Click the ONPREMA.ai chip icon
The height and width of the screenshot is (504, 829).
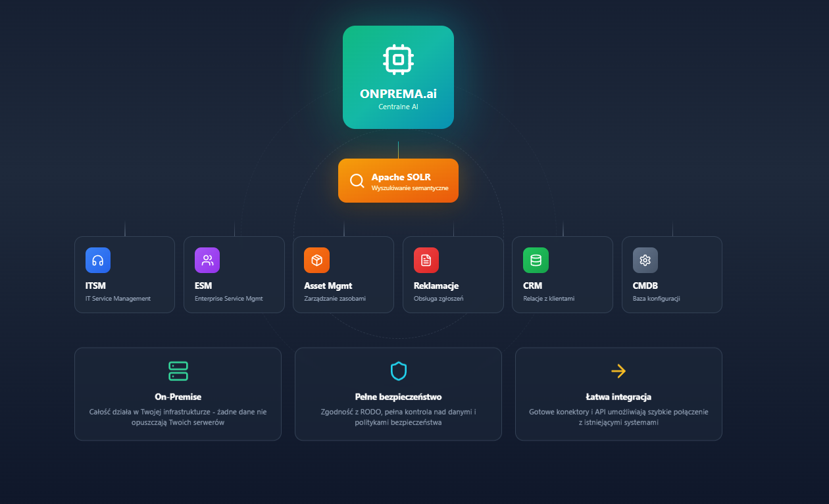click(x=398, y=59)
